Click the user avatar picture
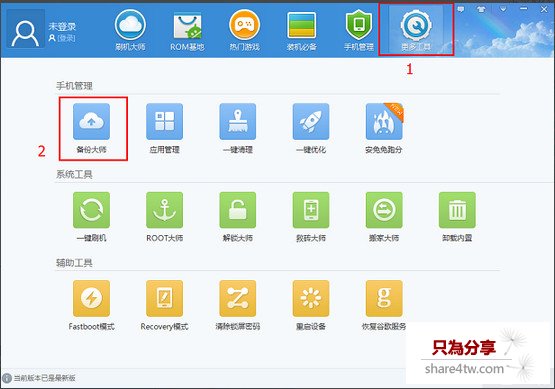 [25, 29]
